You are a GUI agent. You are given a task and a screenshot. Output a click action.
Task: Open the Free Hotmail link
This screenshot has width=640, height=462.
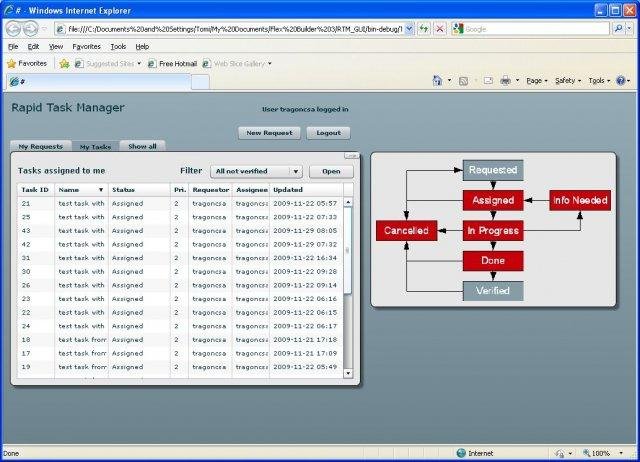coord(172,64)
